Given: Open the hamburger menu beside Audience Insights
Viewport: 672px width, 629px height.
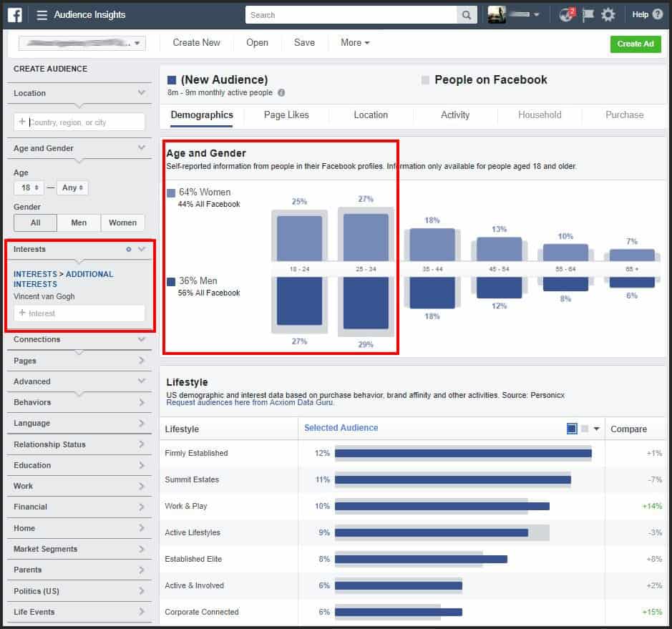Looking at the screenshot, I should coord(42,15).
